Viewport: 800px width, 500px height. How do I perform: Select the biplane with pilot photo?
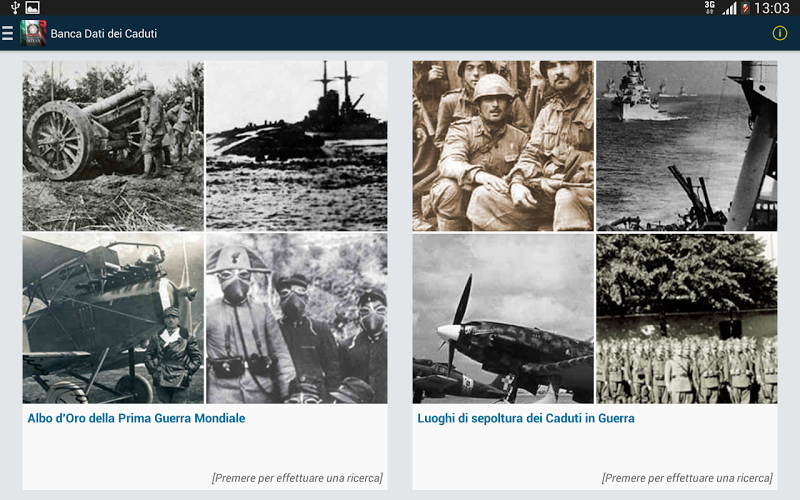113,318
